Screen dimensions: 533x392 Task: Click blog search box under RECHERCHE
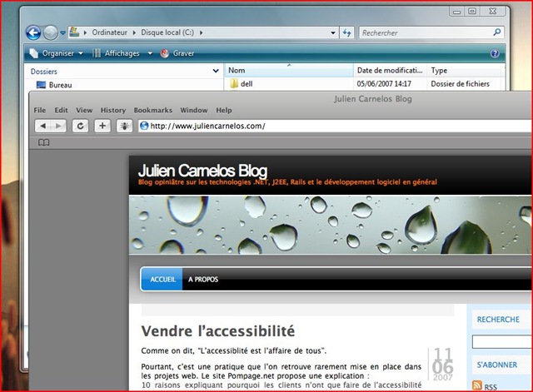pos(502,342)
